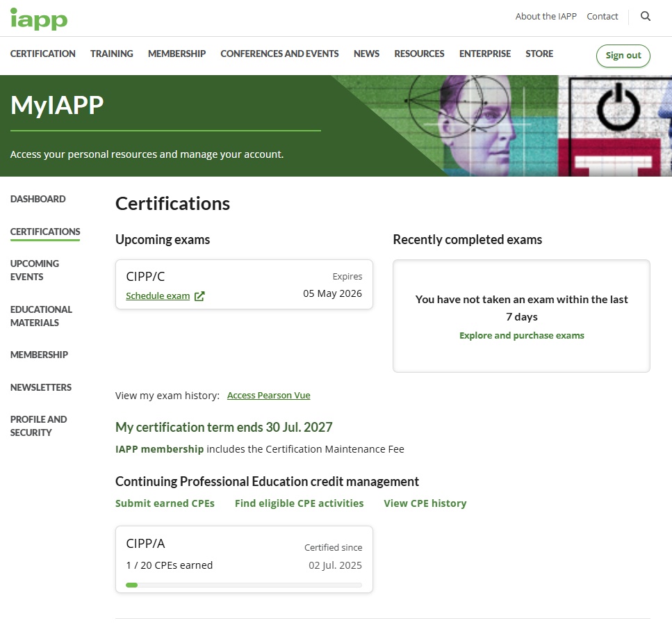Open the Resources nav menu
672x623 pixels.
click(419, 54)
